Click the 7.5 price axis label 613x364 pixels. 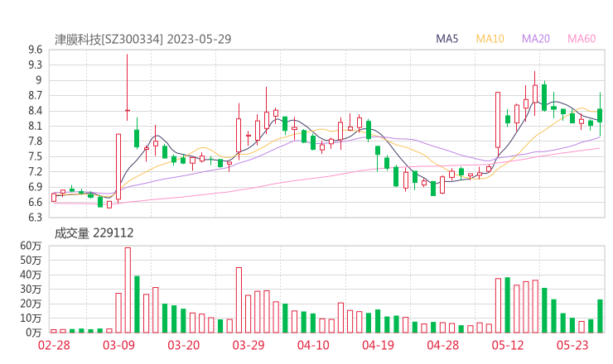pos(35,156)
